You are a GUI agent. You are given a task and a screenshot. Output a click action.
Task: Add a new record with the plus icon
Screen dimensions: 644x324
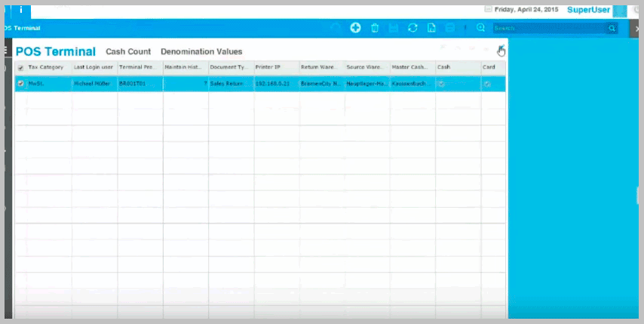pos(355,28)
